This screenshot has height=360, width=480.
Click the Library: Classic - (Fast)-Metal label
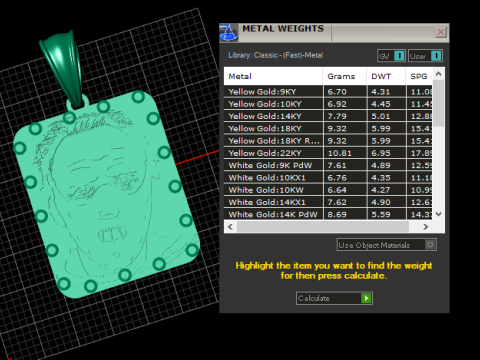pyautogui.click(x=275, y=55)
